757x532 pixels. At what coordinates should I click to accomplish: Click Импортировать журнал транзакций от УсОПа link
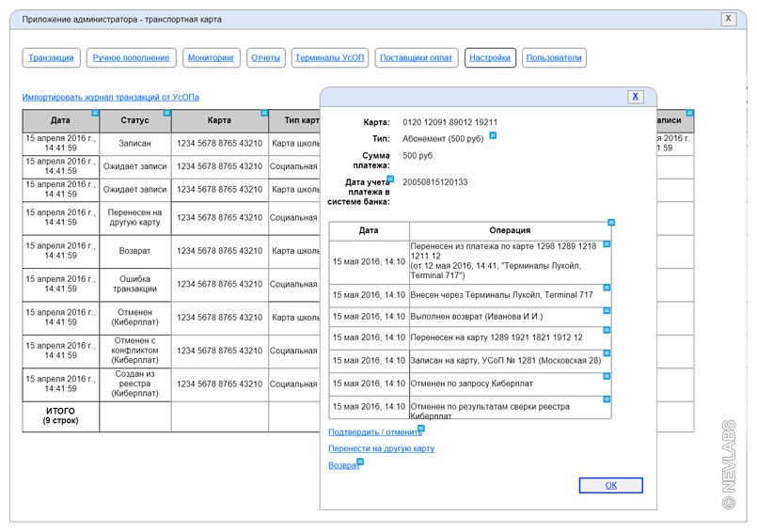coord(111,97)
